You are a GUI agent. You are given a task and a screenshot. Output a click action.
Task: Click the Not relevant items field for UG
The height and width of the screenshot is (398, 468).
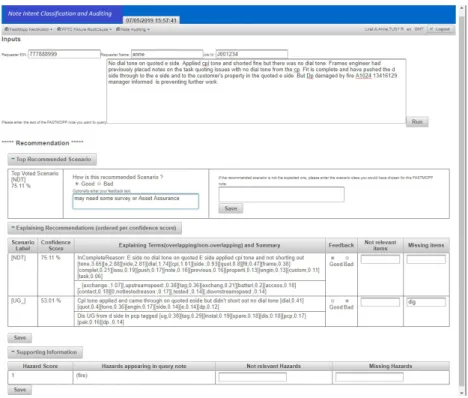pos(380,302)
